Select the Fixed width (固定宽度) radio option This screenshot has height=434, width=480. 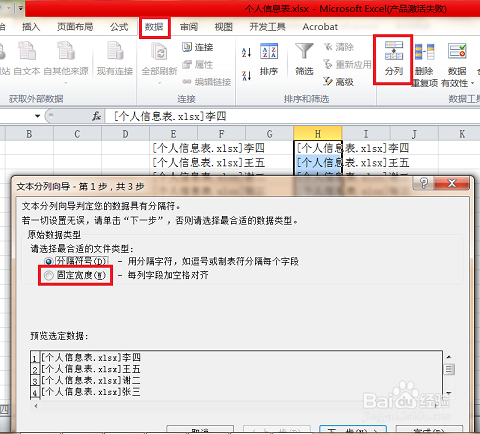(x=49, y=275)
